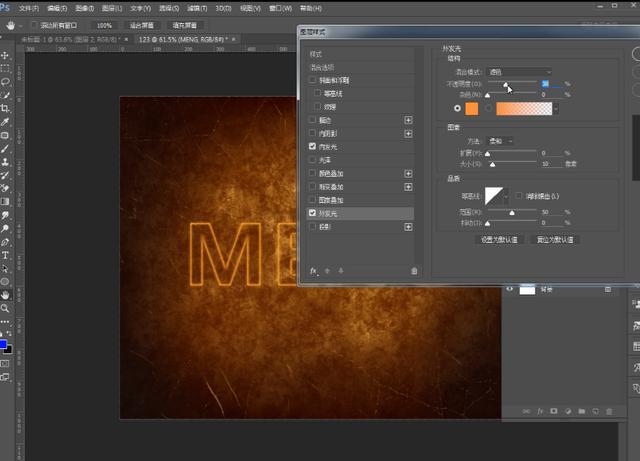Delete layer trash icon in Layers panel

click(609, 411)
